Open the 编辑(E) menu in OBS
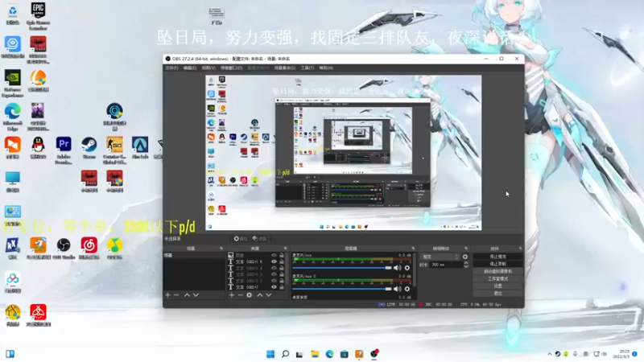Viewport: 644px width, 362px height. (x=190, y=68)
